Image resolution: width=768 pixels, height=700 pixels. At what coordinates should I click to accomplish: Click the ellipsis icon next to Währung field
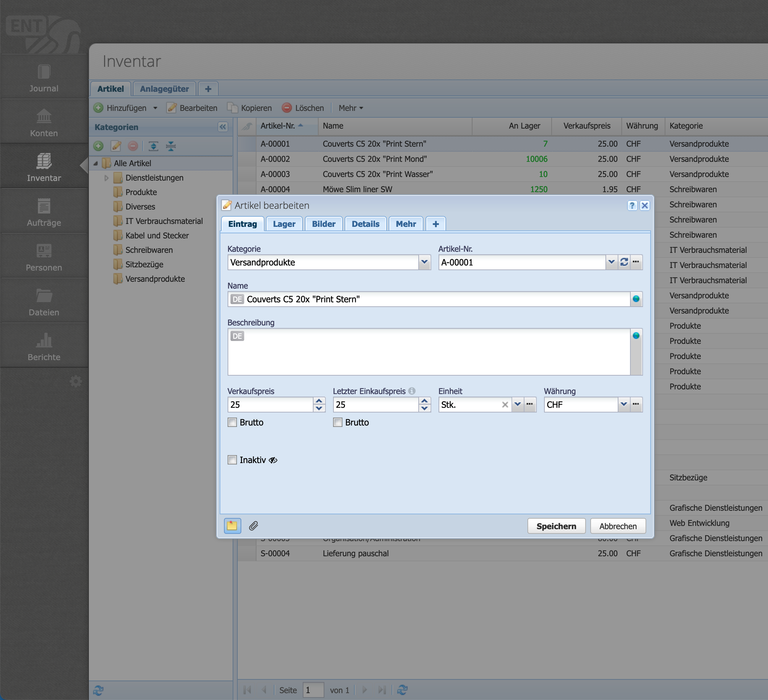(x=636, y=405)
